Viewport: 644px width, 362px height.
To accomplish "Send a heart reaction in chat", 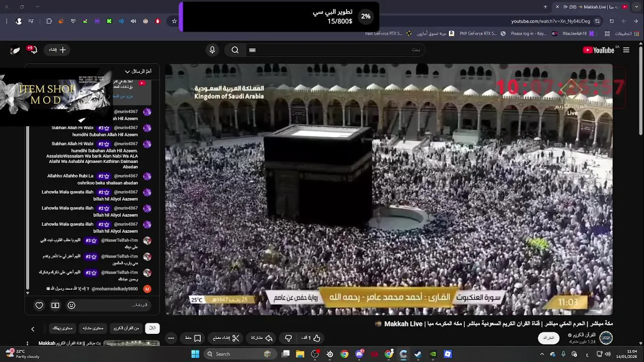I will pos(39,305).
